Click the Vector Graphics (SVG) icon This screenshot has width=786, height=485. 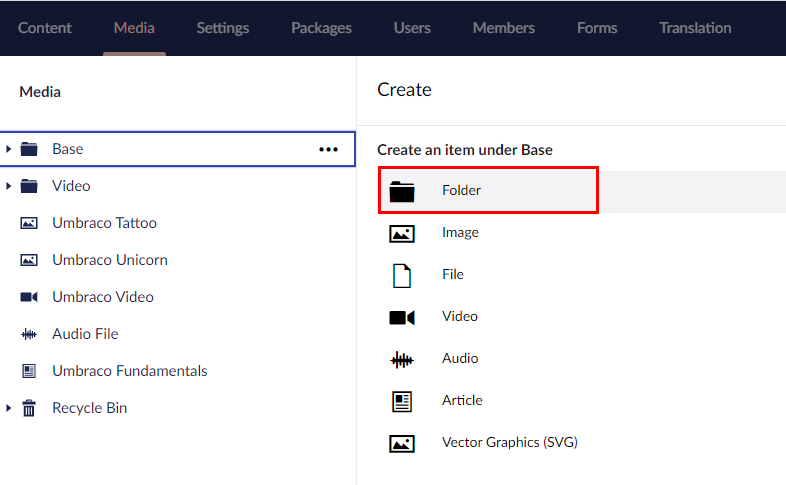[402, 443]
